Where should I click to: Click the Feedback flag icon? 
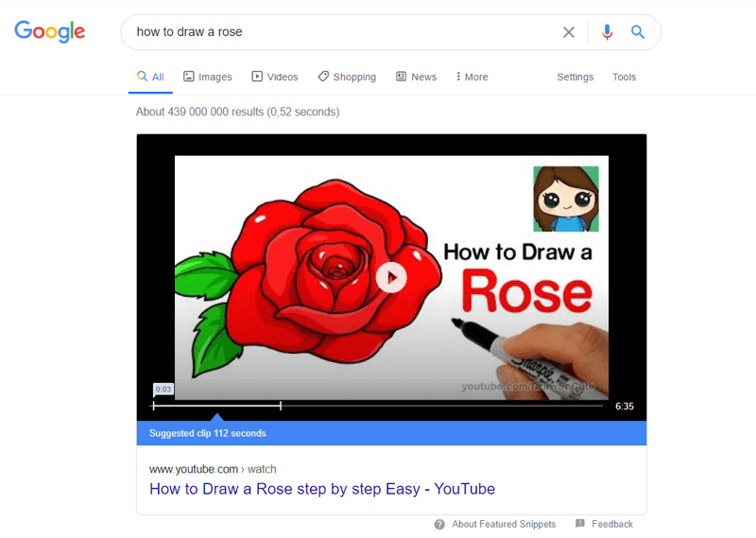[580, 524]
